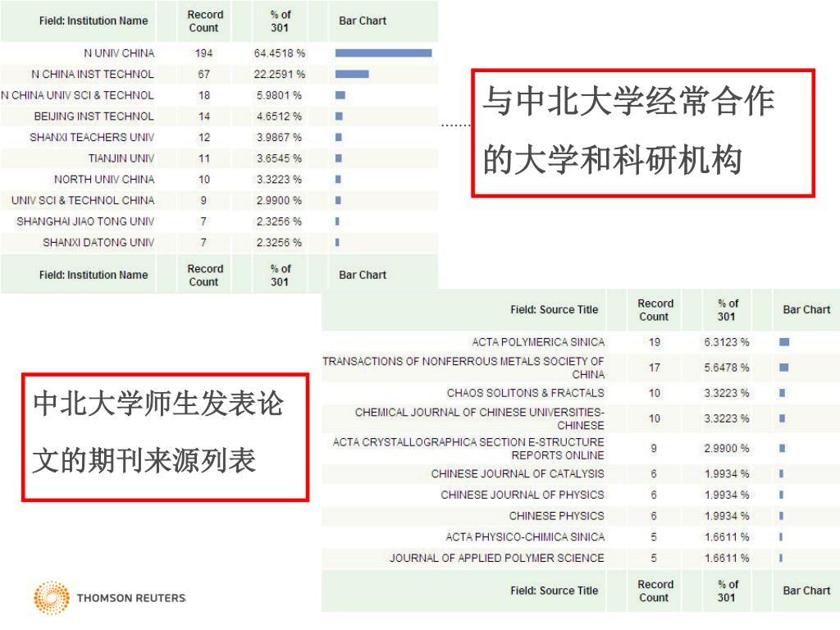Click CHINESE PHYSICS journal entry
840x630 pixels.
557,516
